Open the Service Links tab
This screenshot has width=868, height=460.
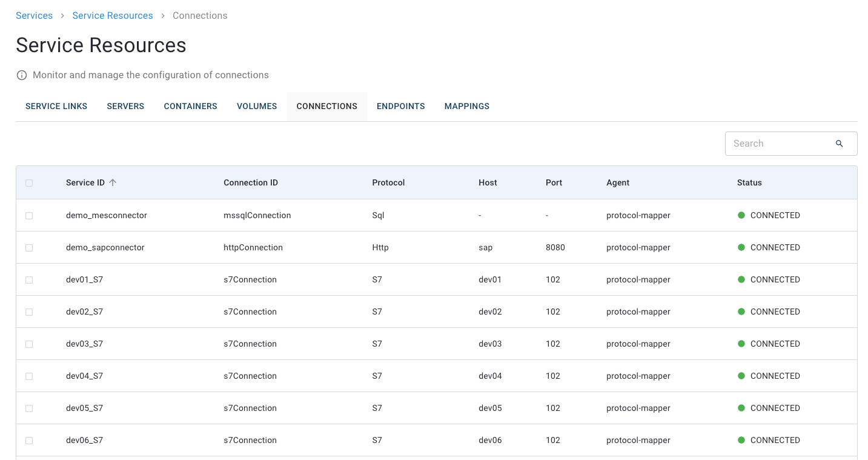[56, 106]
